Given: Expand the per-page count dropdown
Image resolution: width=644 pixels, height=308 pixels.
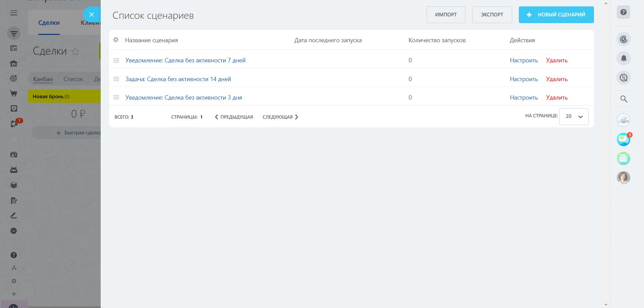Looking at the screenshot, I should (x=574, y=117).
